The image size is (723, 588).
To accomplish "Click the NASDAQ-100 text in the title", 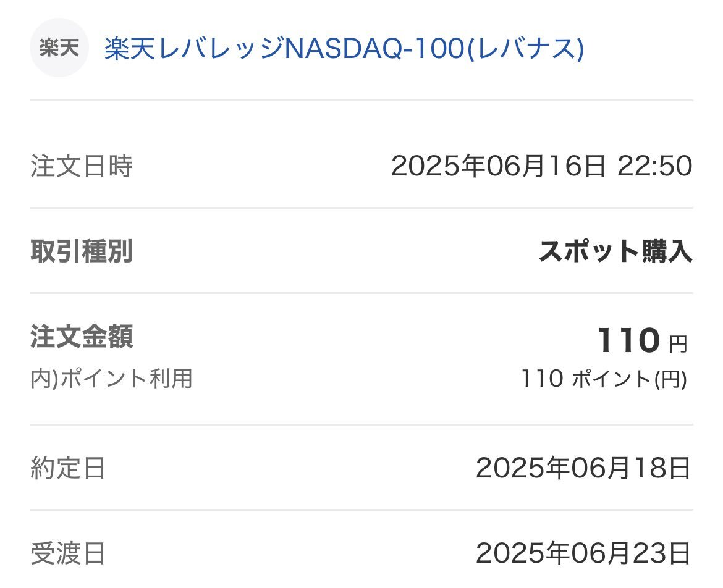I will pyautogui.click(x=375, y=48).
